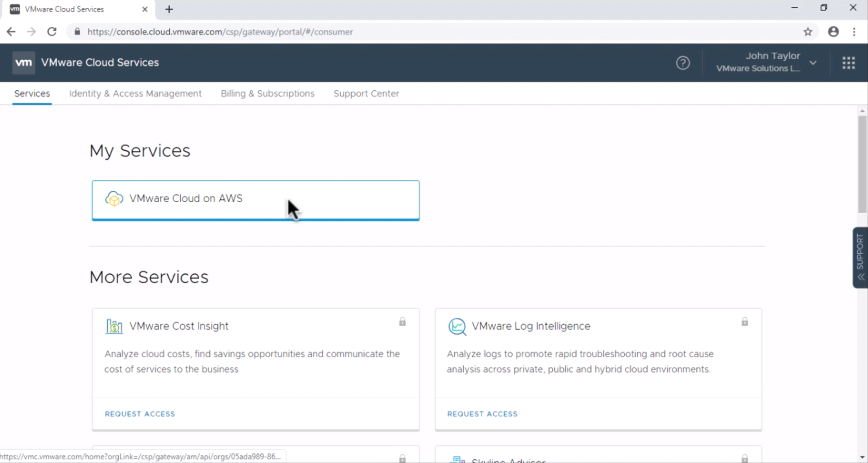Open Identity & Access Management tab

135,93
